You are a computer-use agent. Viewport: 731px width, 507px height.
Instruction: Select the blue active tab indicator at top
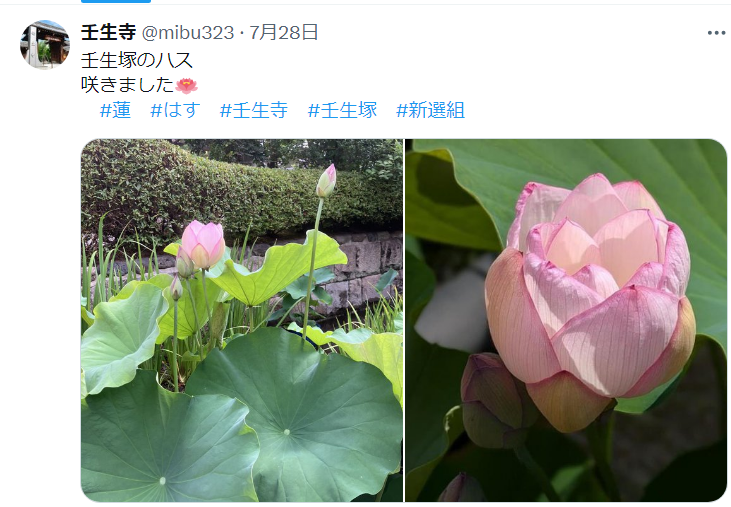click(116, 1)
